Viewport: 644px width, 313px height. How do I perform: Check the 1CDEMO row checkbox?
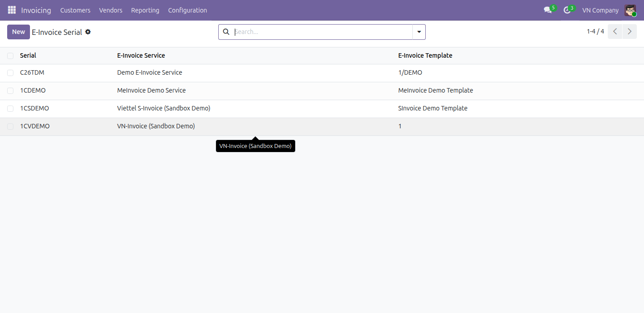pos(10,91)
